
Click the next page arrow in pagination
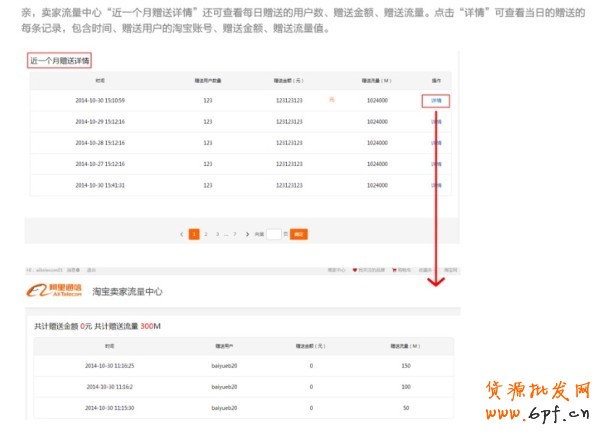(x=247, y=233)
